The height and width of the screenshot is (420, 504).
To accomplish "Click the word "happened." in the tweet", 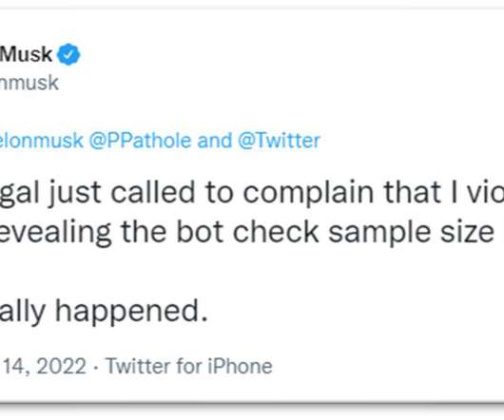I will click(131, 312).
